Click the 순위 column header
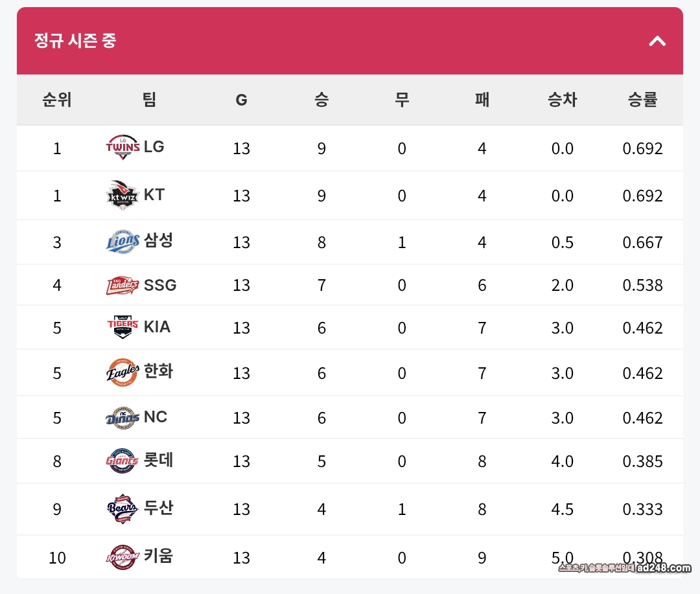Screen dimensions: 700x594 coord(57,100)
